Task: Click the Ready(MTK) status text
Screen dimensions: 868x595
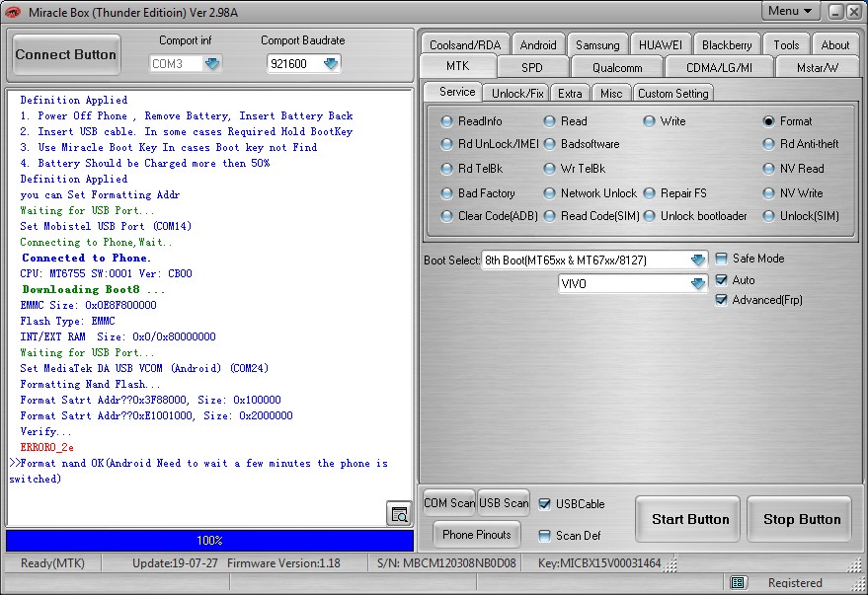Action: click(52, 562)
